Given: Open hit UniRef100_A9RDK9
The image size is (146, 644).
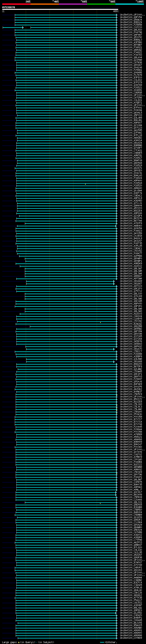Looking at the screenshot, I should 131,263.
